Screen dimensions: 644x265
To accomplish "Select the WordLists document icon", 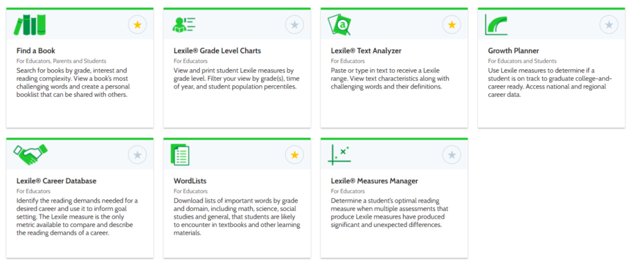I will (x=180, y=155).
